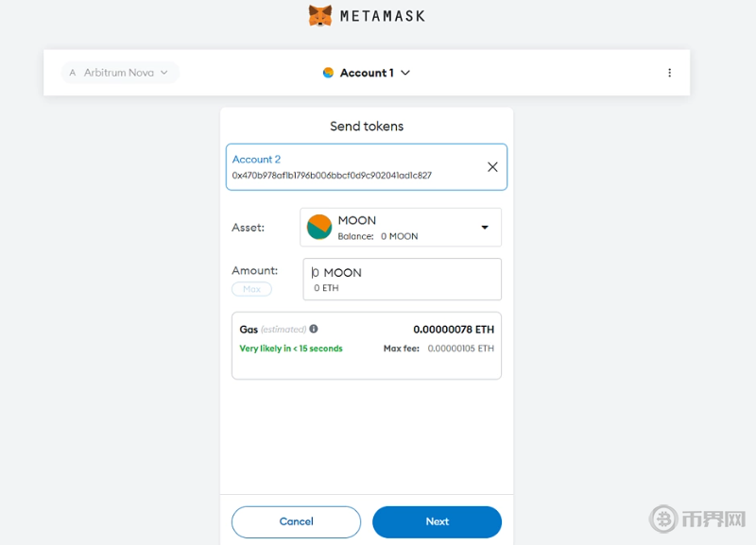Click the Account 2 recipient name

coord(256,160)
